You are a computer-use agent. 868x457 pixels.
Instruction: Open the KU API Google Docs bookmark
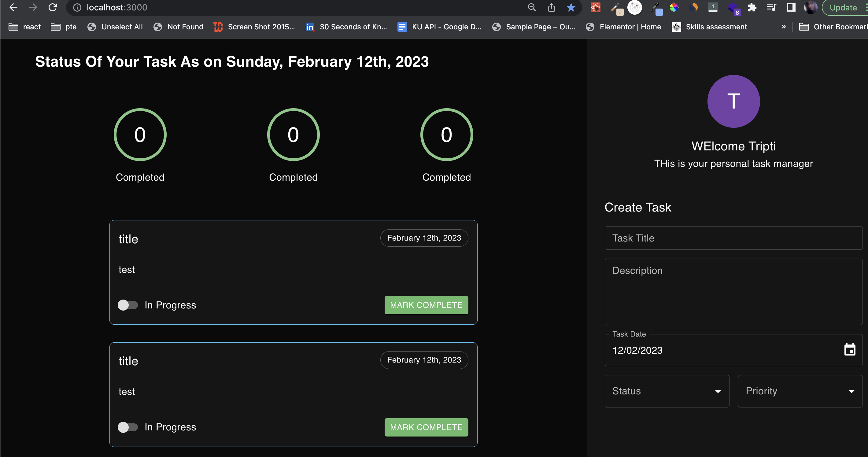tap(440, 27)
